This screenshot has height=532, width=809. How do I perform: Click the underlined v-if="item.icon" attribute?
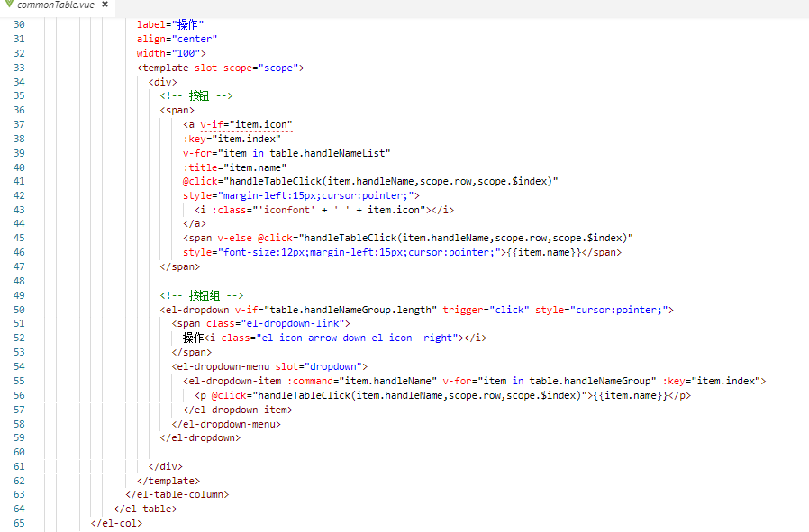point(246,125)
